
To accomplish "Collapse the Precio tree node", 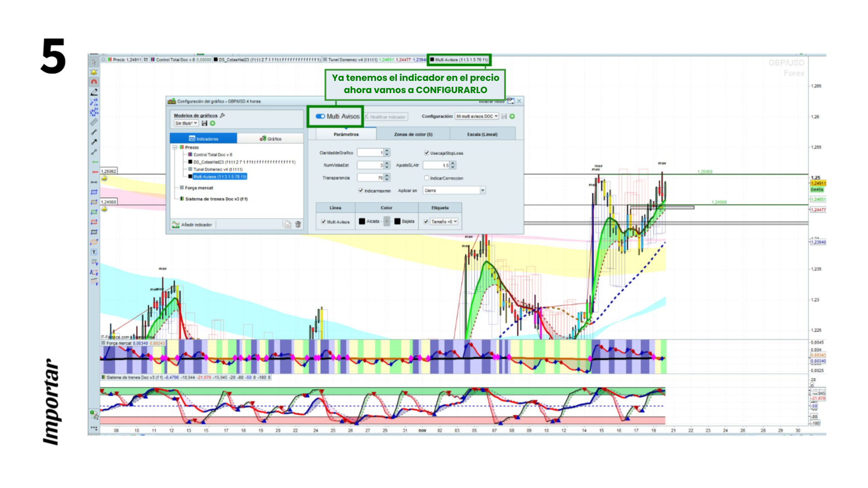I will (x=175, y=147).
